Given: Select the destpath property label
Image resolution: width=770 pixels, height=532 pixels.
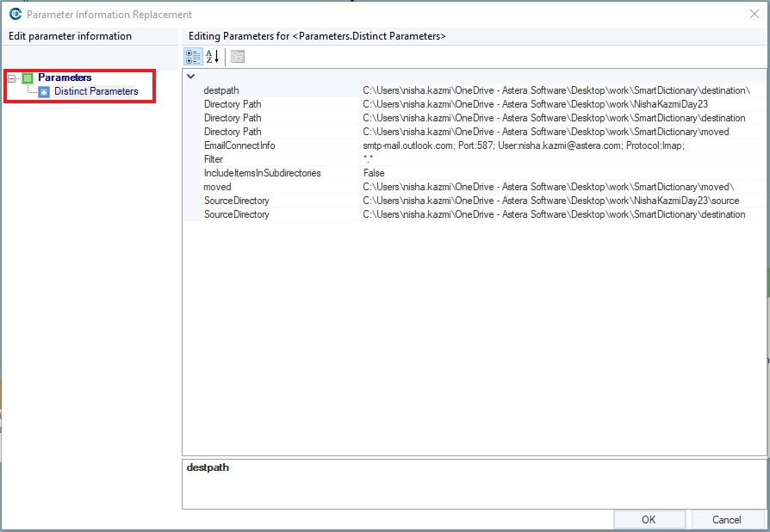Looking at the screenshot, I should [x=220, y=90].
